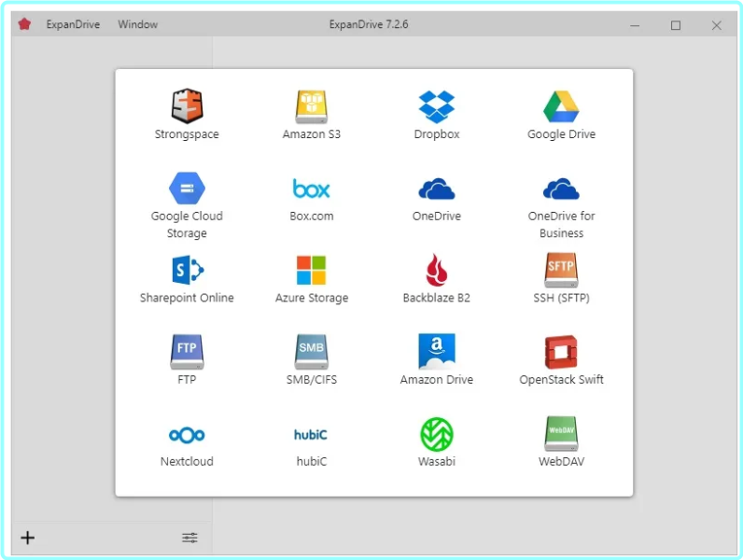Minimize the ExpanDrive window
The height and width of the screenshot is (560, 743).
pos(635,25)
